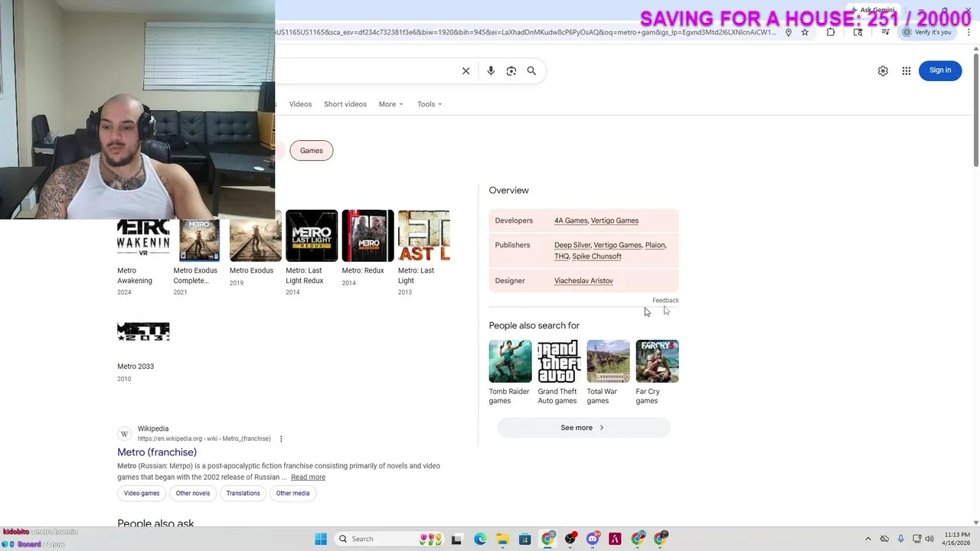Select the Metro: Last Light Redux thumbnail
The width and height of the screenshot is (980, 551).
(x=312, y=236)
